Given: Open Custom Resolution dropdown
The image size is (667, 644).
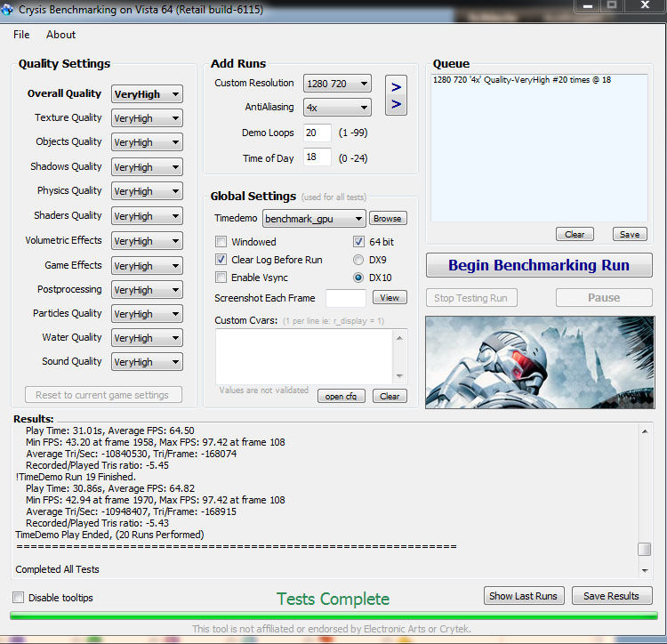Looking at the screenshot, I should [x=337, y=84].
